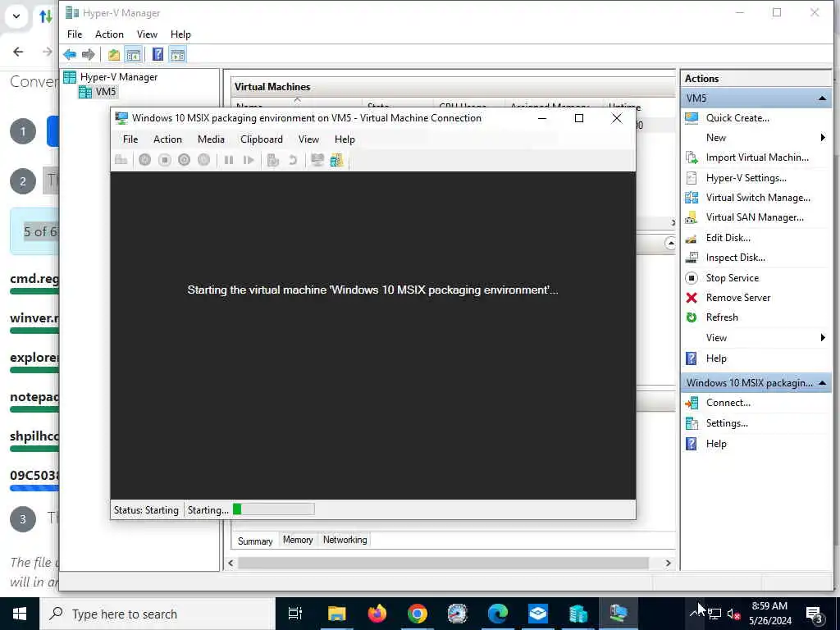Click scroll right arrow of the bottom scrollbar
This screenshot has width=840, height=630.
668,563
